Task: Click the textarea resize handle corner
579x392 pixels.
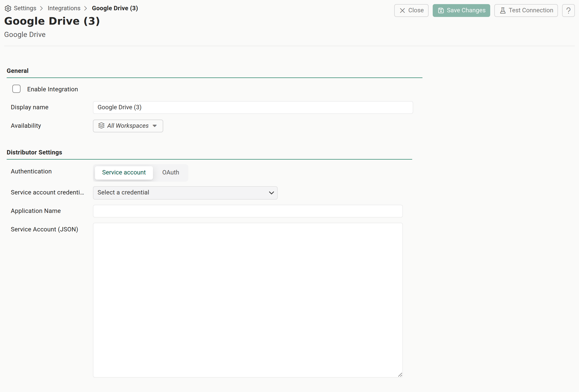Action: click(400, 375)
